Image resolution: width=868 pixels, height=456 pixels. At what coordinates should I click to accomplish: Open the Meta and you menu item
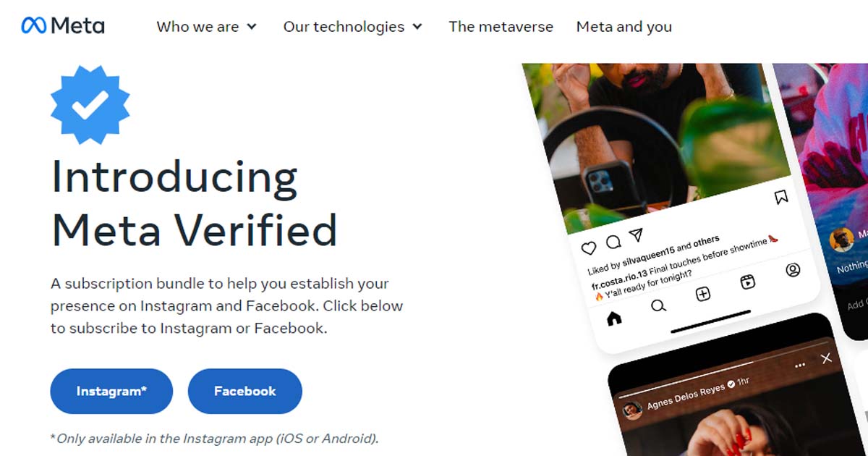[624, 27]
